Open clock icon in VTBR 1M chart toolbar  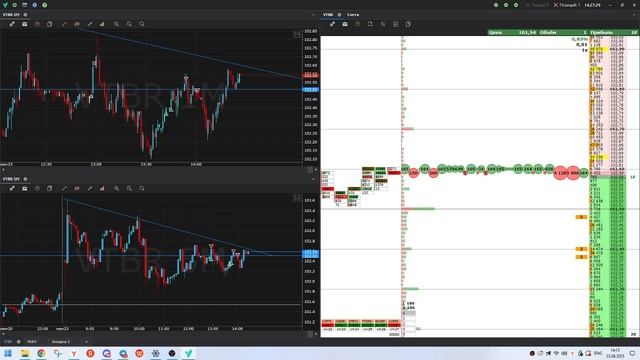tap(37, 24)
